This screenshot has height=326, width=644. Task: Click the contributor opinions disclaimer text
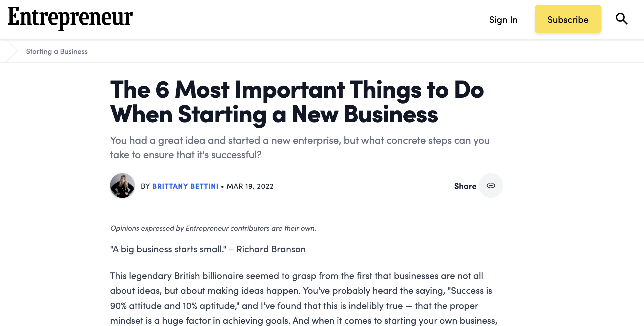213,228
